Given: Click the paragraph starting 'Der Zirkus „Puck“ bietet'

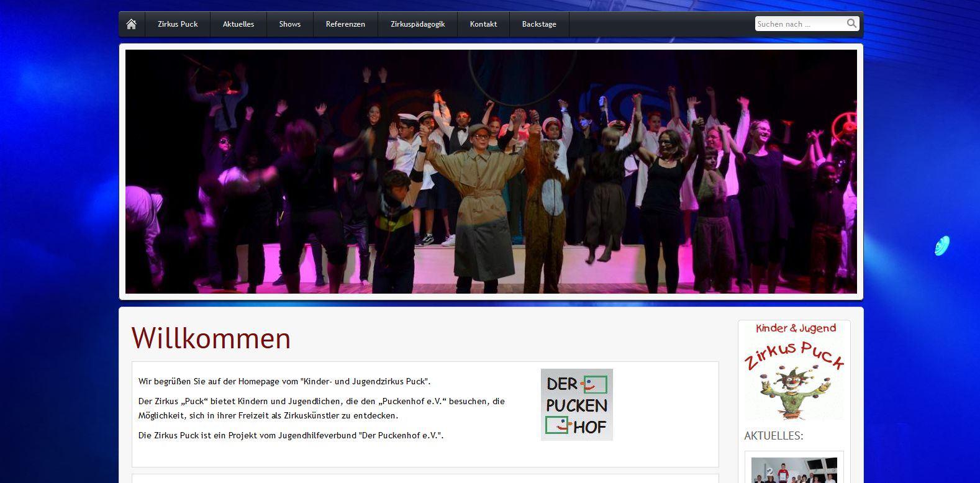Looking at the screenshot, I should pos(321,409).
